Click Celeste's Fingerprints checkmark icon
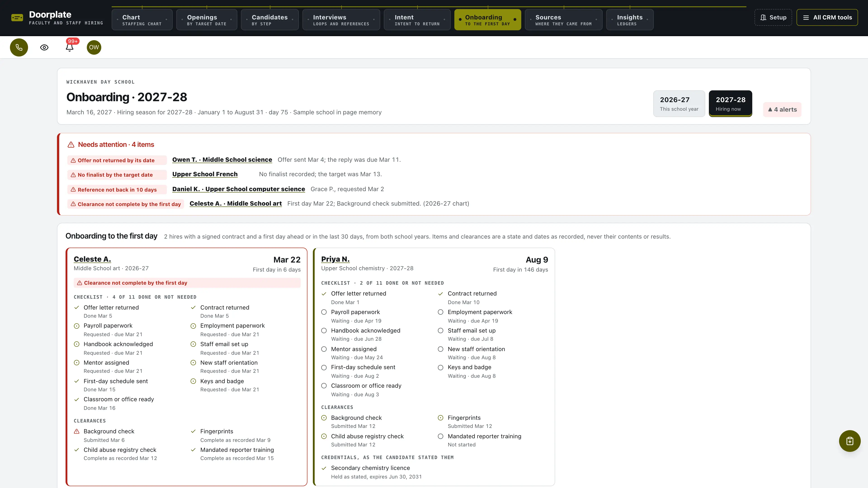This screenshot has height=488, width=868. (x=193, y=432)
